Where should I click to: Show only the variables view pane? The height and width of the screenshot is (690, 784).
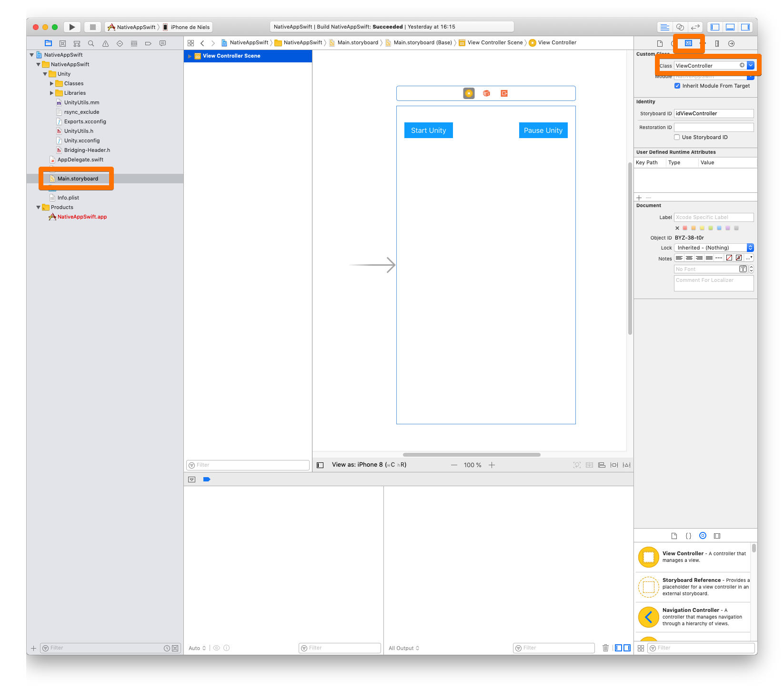[618, 648]
